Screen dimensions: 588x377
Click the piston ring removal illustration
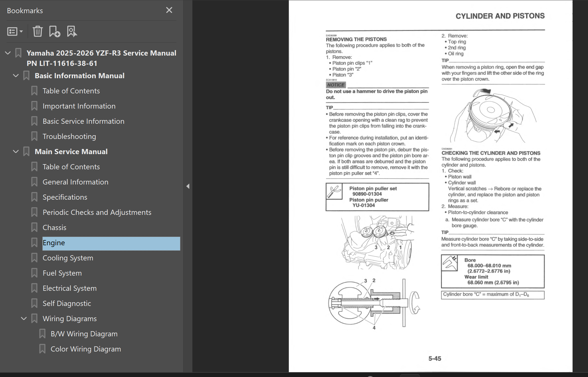point(493,115)
